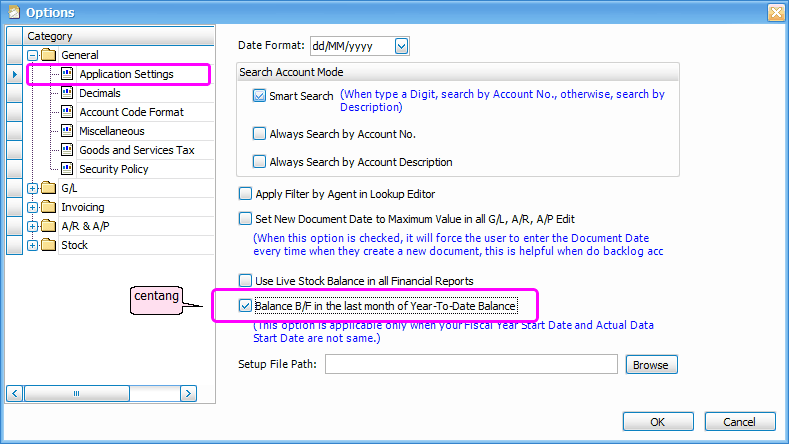789x444 pixels.
Task: Uncheck the Smart Search checkbox
Action: coord(260,96)
